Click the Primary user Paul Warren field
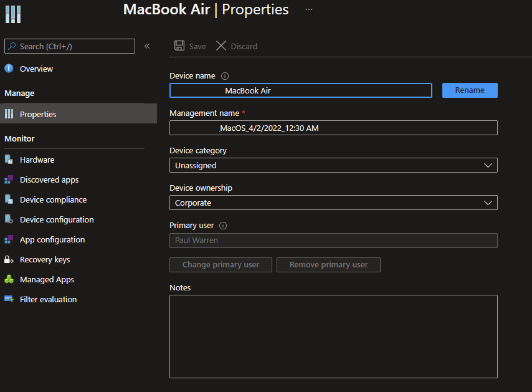The width and height of the screenshot is (532, 392). (333, 241)
